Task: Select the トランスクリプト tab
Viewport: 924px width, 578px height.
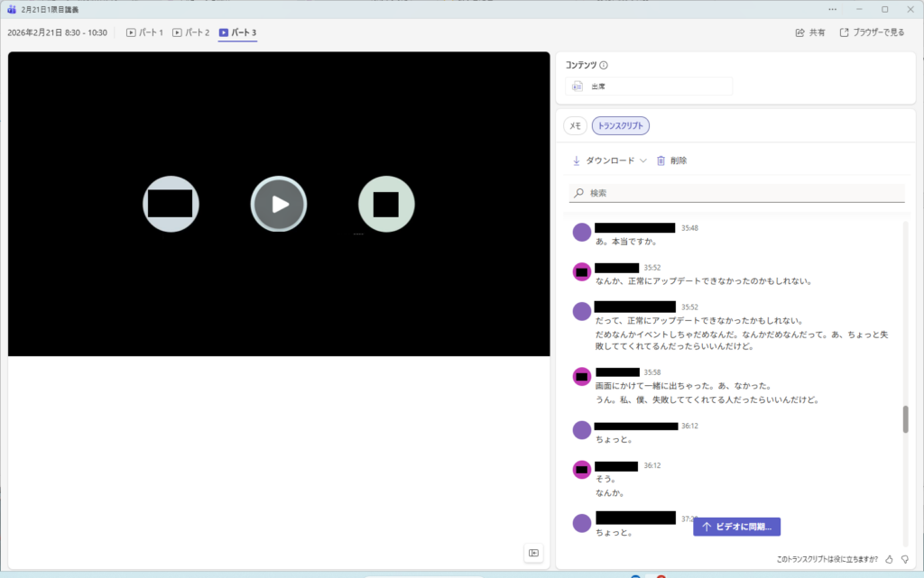Action: pos(621,126)
